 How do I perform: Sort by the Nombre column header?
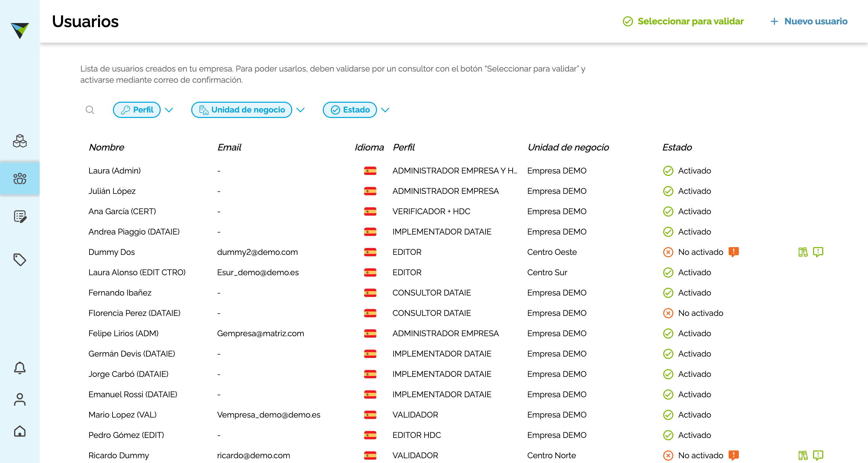(x=106, y=147)
